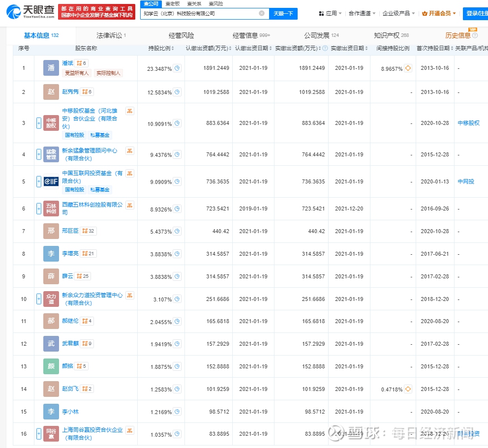Click 潘斌's related companies badge 6
The height and width of the screenshot is (448, 488).
(x=82, y=63)
